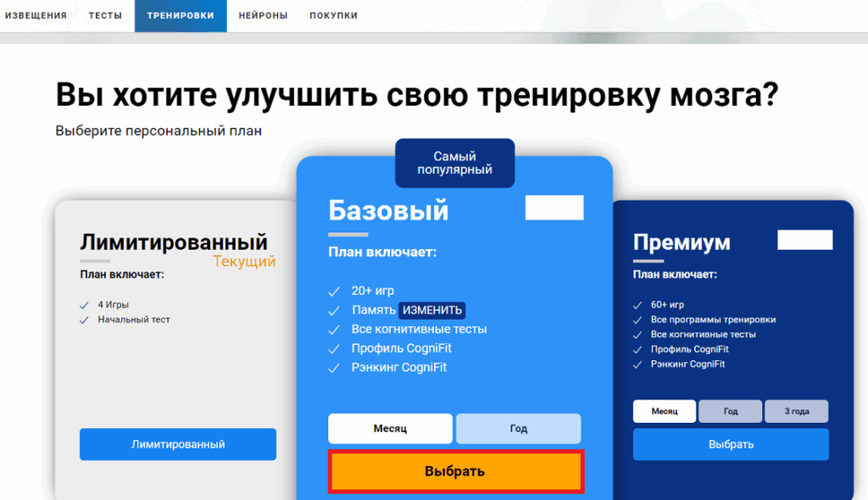The width and height of the screenshot is (868, 500).
Task: Open the ПОКУПКИ tab
Action: pos(333,15)
